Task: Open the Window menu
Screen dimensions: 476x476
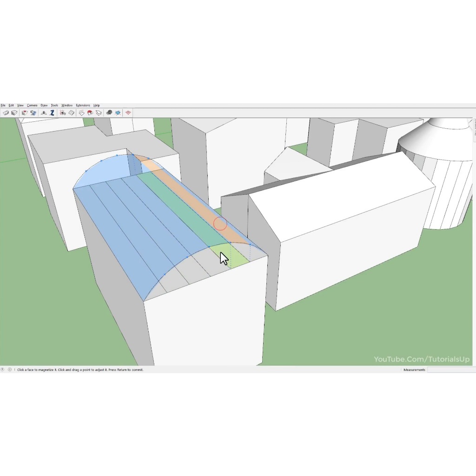Action: [67, 106]
